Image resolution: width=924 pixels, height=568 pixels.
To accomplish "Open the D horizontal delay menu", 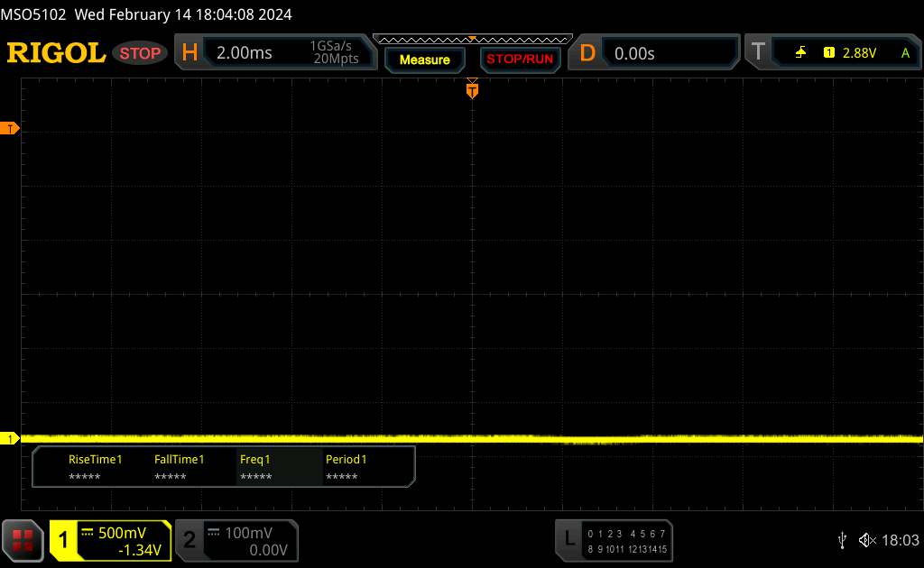I will (587, 53).
